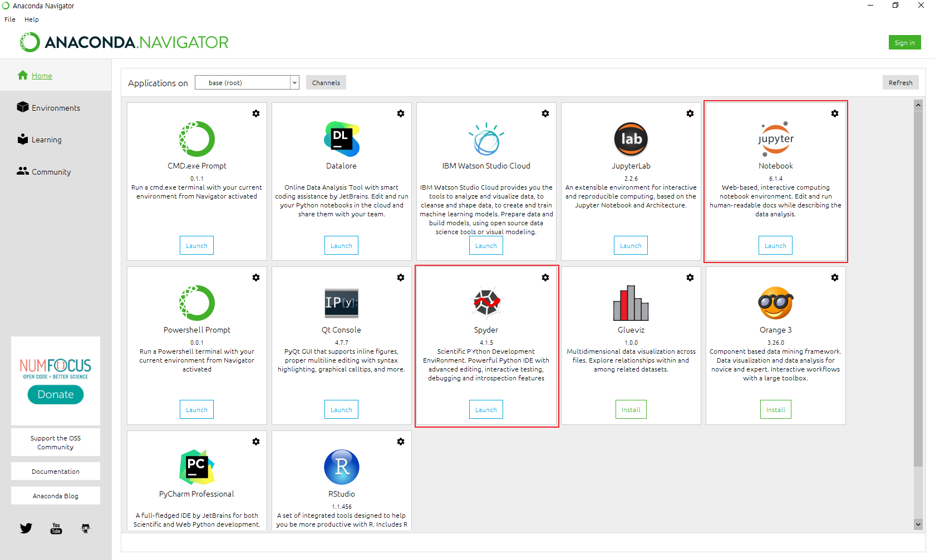The height and width of the screenshot is (560, 935).
Task: Open gear options for JupyterLab tile
Action: [690, 113]
